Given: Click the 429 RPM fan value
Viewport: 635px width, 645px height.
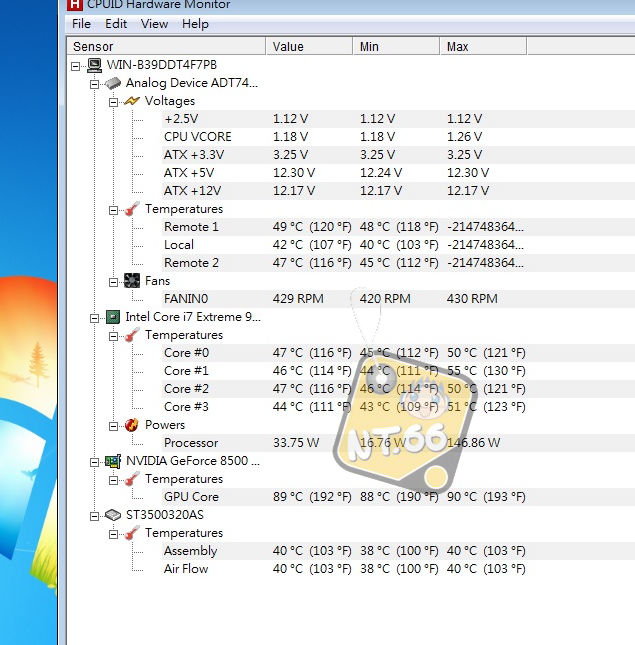Looking at the screenshot, I should pos(298,299).
